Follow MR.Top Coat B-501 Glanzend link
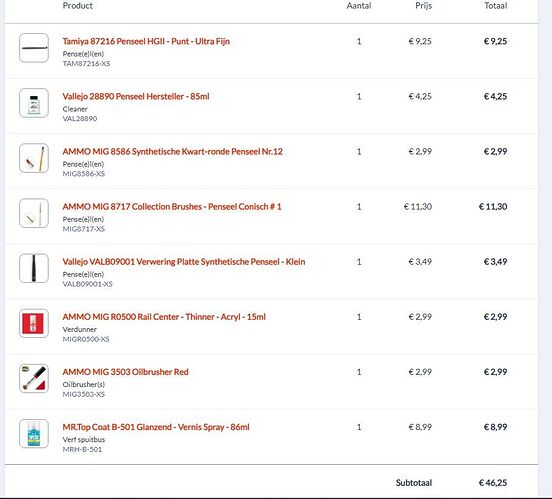 (156, 427)
